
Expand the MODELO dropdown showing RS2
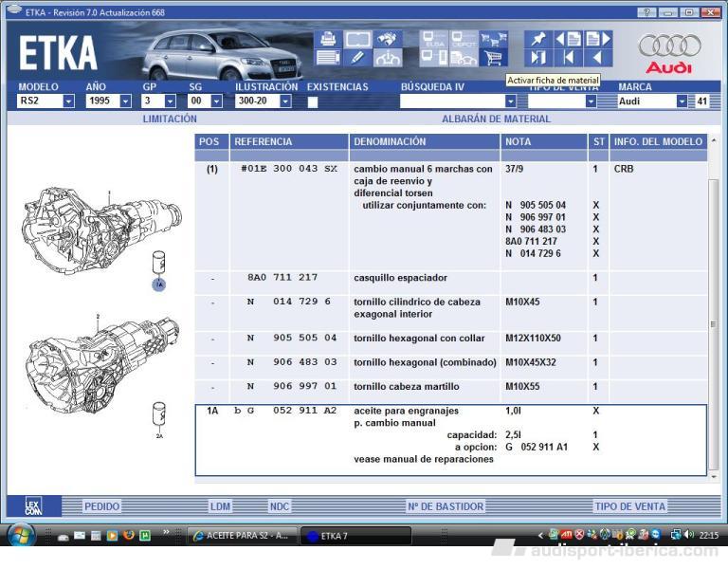pos(68,101)
